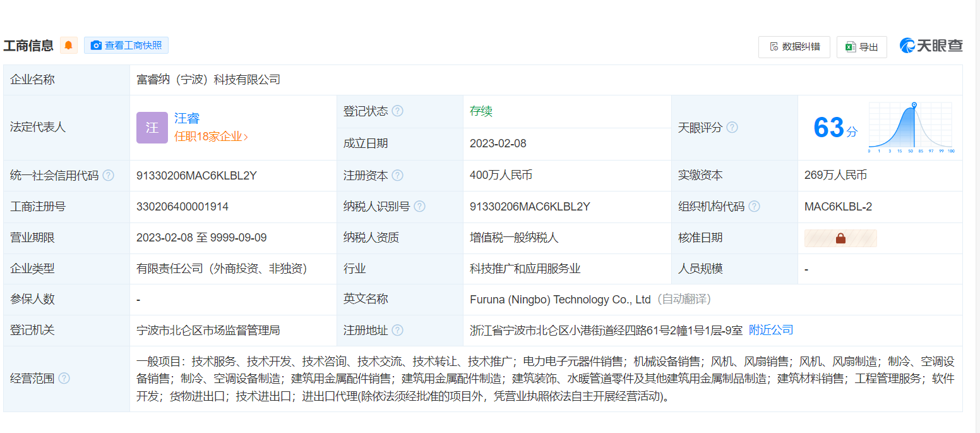This screenshot has height=433, width=980.
Task: Click help icon beside 注册地址
Action: [x=397, y=330]
